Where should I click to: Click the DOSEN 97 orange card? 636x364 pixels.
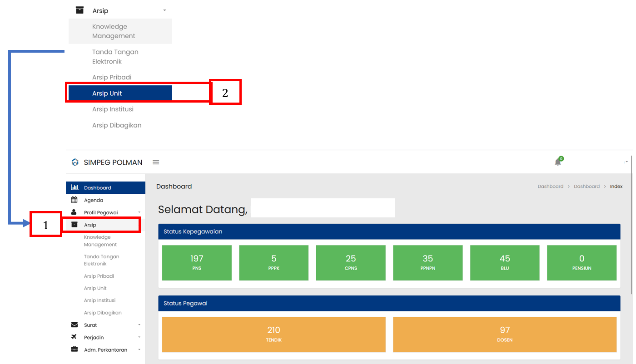[x=504, y=334]
